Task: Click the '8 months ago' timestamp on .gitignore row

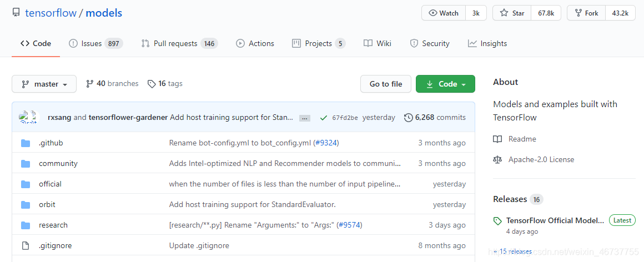Action: [x=442, y=245]
